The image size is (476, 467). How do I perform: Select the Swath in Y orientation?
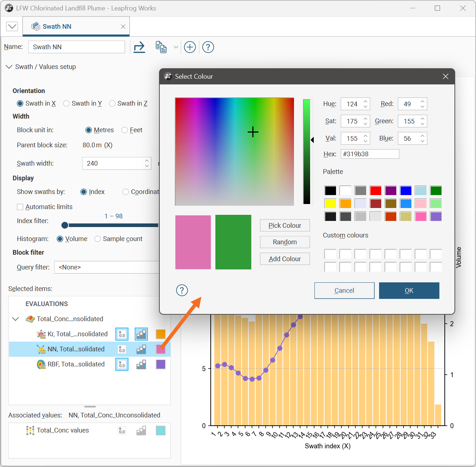(66, 103)
